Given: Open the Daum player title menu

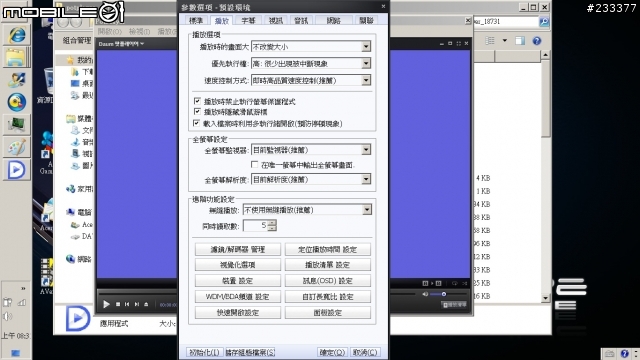Looking at the screenshot, I should (121, 44).
